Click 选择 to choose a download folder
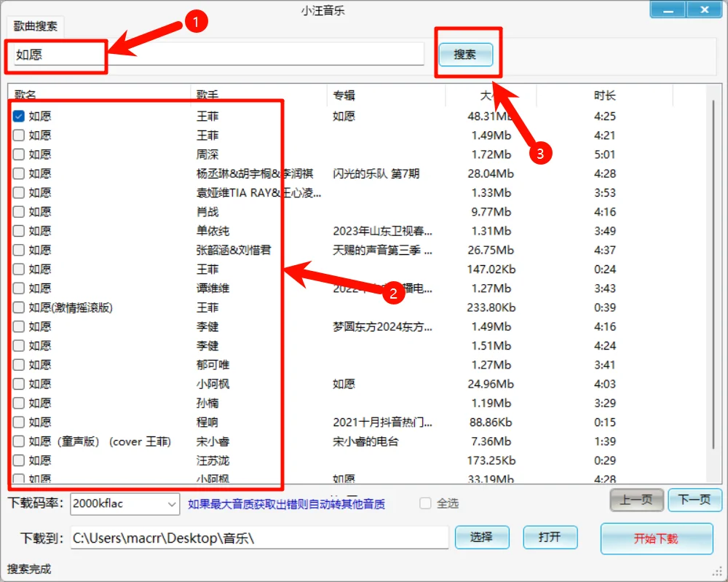The height and width of the screenshot is (582, 728). (482, 538)
